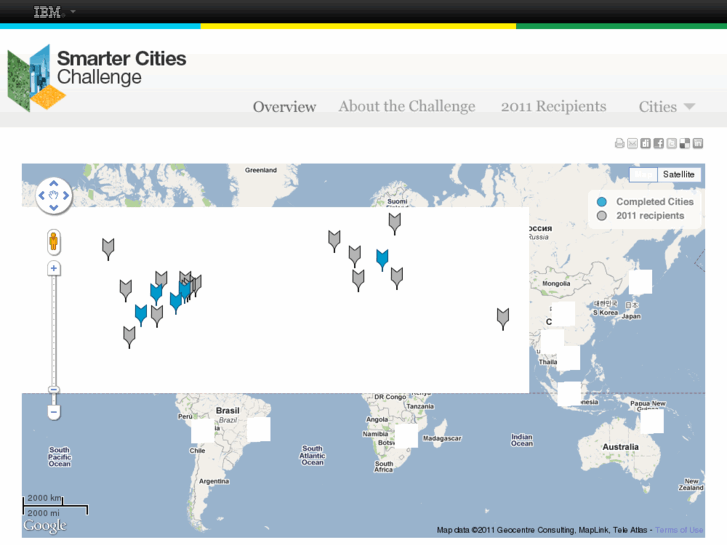
Task: Expand the Cities dropdown menu
Action: point(667,107)
